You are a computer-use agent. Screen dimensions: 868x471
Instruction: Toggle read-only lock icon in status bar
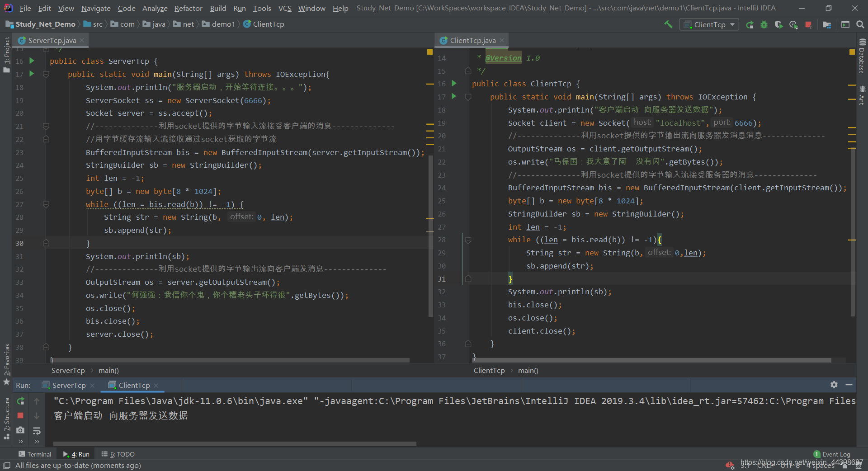(845, 466)
